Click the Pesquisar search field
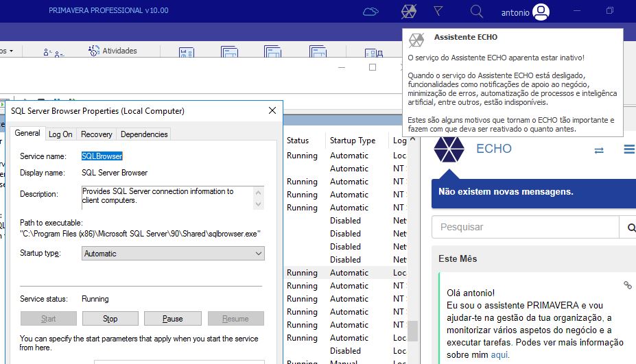This screenshot has height=364, width=636. (525, 227)
